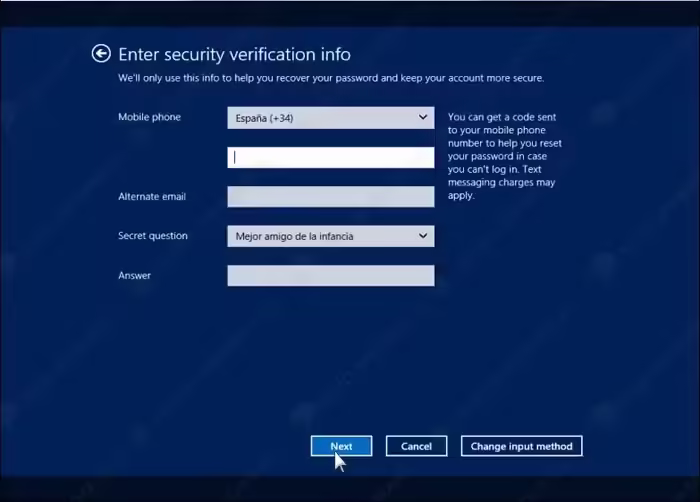Click Change input method button
This screenshot has width=700, height=502.
tap(521, 446)
